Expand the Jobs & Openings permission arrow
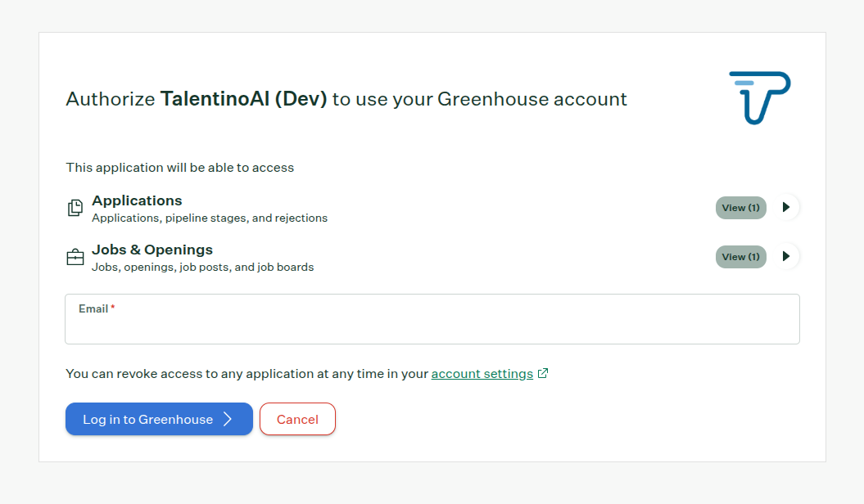Screen dimensions: 864x504 click(786, 256)
